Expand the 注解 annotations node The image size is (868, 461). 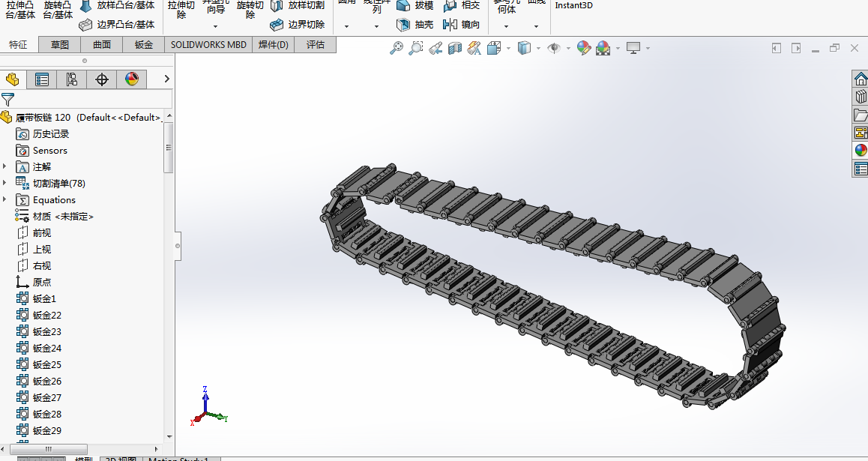tap(5, 166)
